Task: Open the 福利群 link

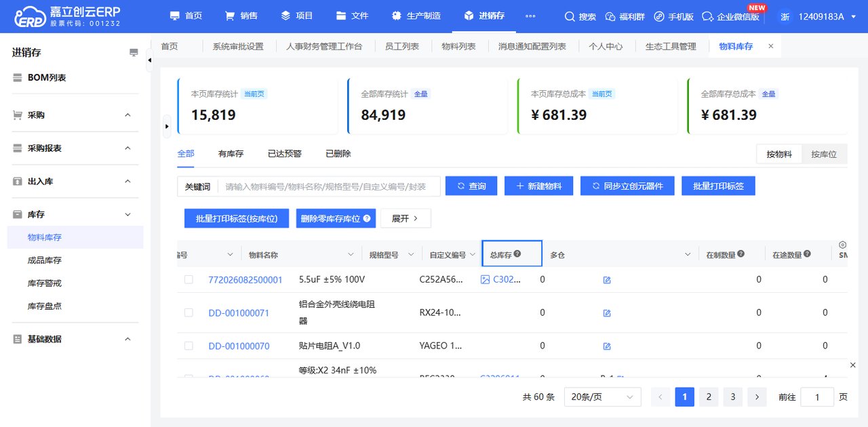Action: click(624, 16)
